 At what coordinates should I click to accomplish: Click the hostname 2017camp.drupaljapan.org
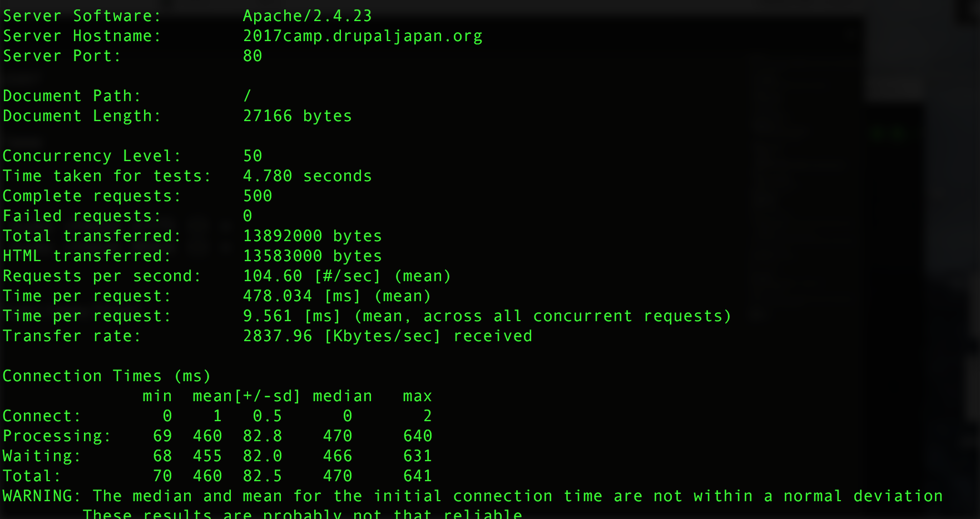tap(362, 36)
